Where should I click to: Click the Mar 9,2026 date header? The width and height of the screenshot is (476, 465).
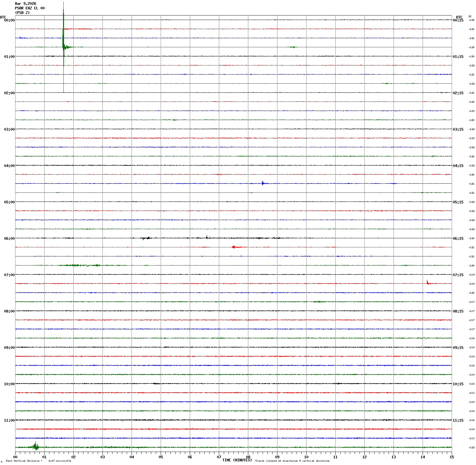pyautogui.click(x=25, y=4)
